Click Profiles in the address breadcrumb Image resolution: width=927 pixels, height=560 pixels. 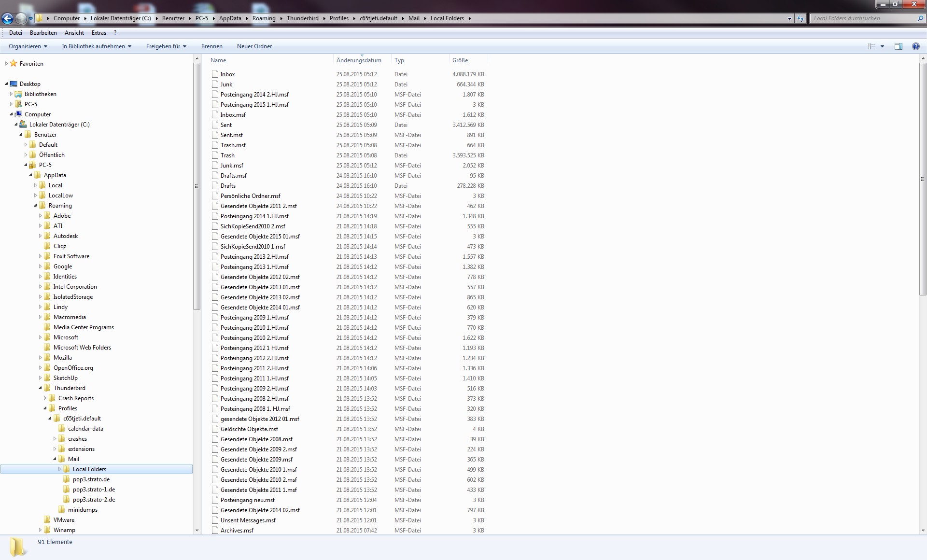(x=339, y=18)
